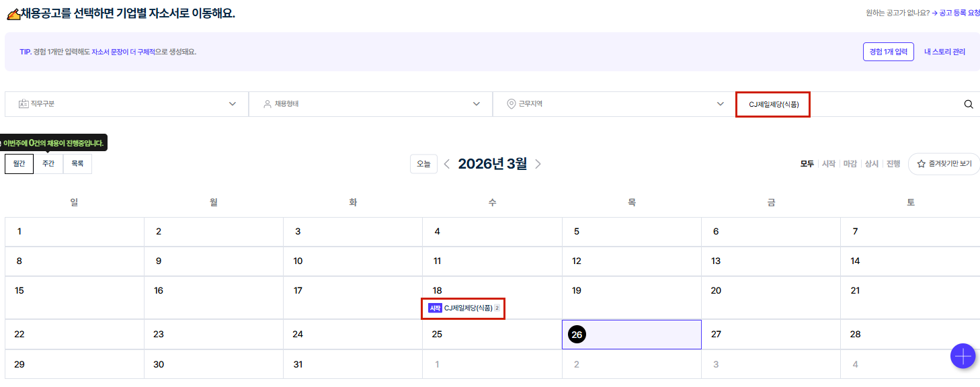The image size is (980, 387).
Task: Go to next month with right chevron
Action: click(x=538, y=164)
